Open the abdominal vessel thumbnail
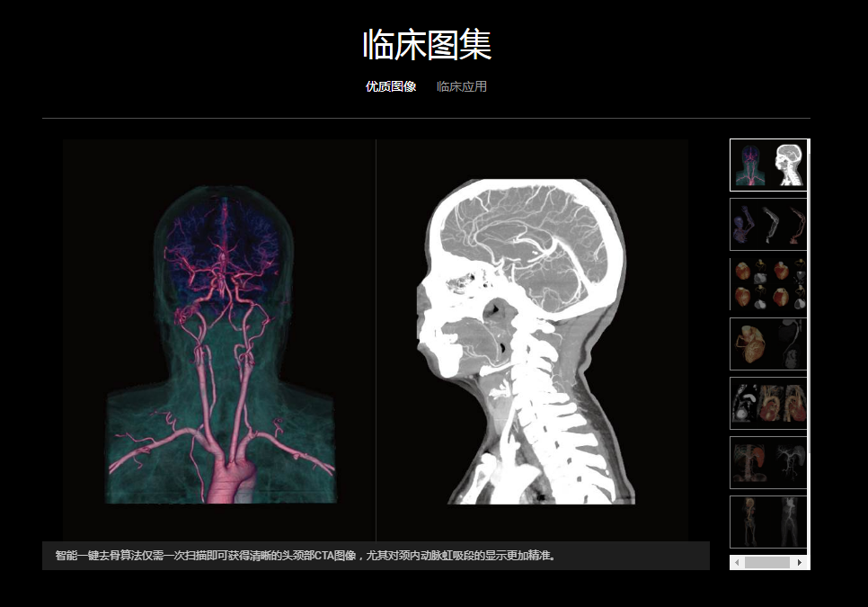The width and height of the screenshot is (868, 607). pos(768,462)
